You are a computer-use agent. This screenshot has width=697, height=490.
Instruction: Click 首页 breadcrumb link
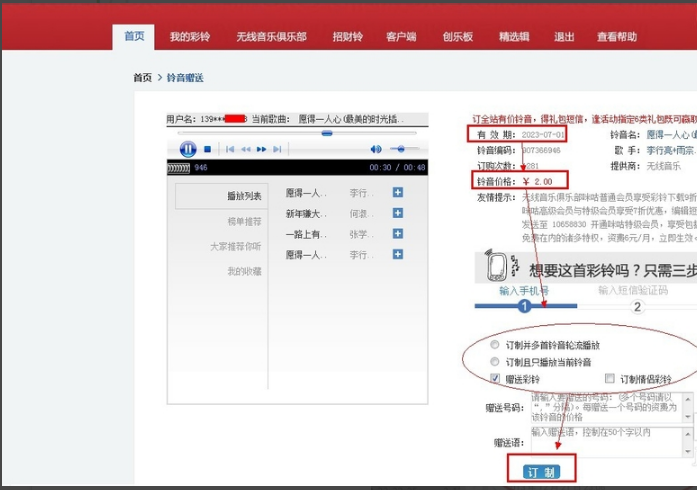click(x=143, y=78)
